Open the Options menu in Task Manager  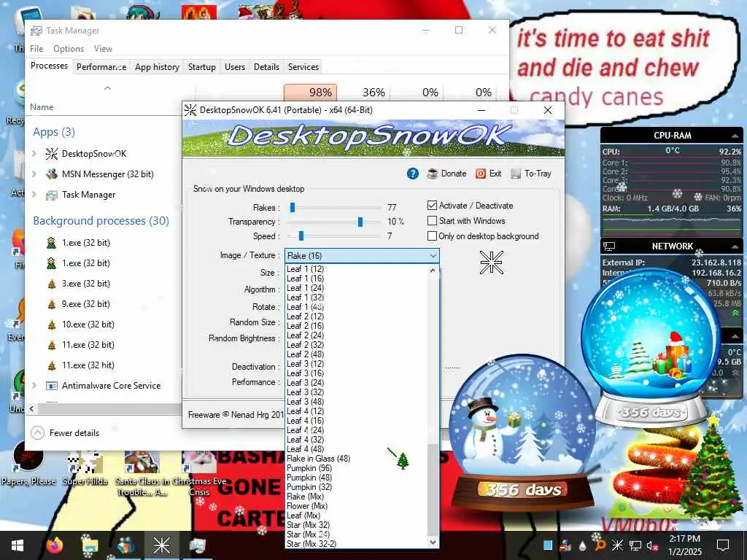[x=69, y=49]
